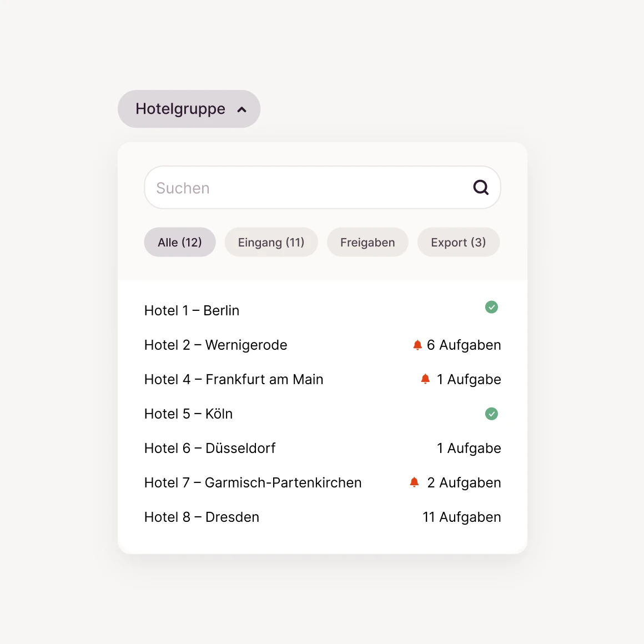Image resolution: width=644 pixels, height=644 pixels.
Task: Open the 11 Aufgaben link for Dresden
Action: [461, 517]
